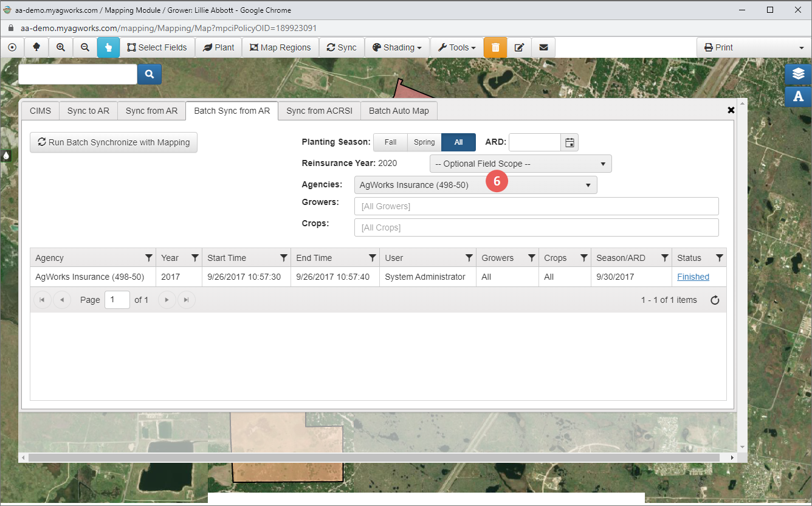
Task: Refresh the batch sync grid
Action: coord(715,300)
